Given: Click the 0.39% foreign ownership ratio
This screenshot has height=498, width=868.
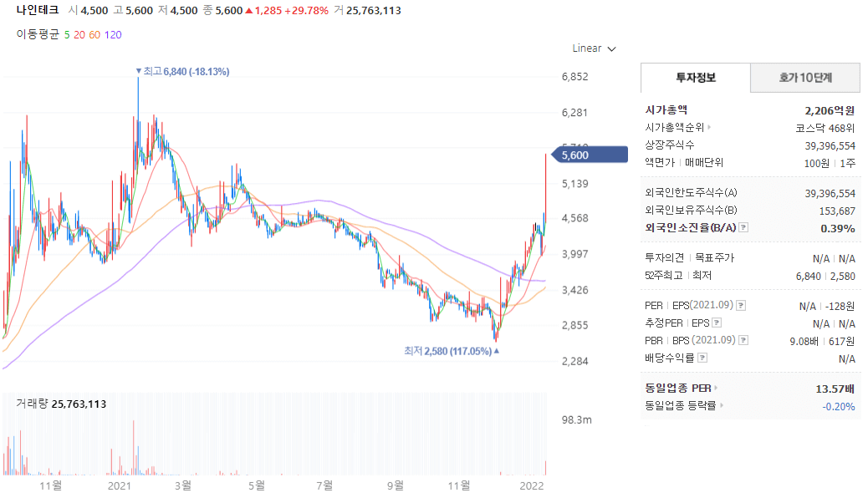Looking at the screenshot, I should 838,228.
